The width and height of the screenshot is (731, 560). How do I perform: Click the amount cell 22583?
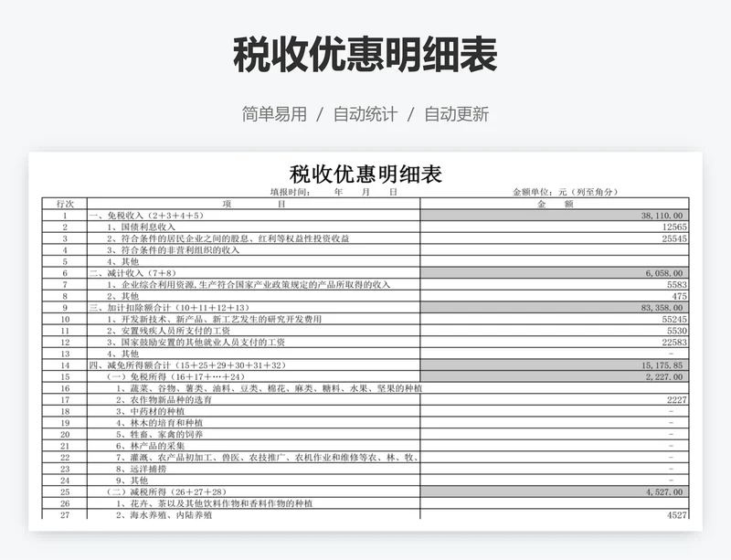point(555,342)
